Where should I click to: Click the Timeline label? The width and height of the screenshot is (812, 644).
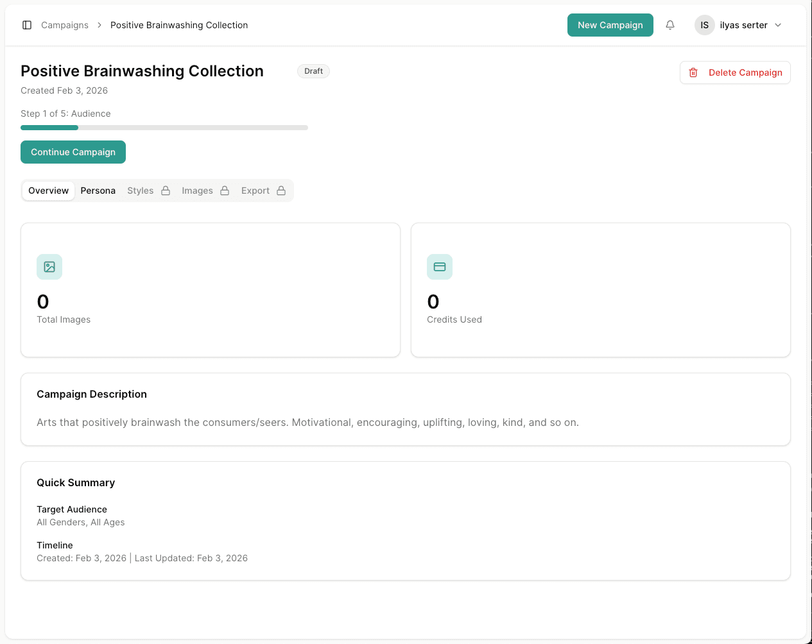(x=55, y=545)
